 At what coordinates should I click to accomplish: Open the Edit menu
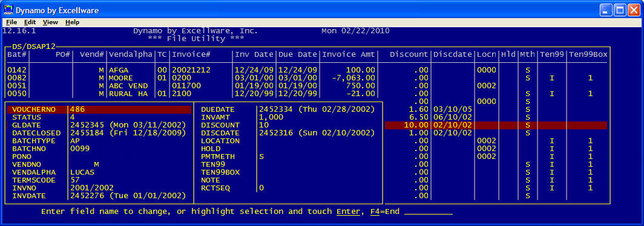point(30,22)
